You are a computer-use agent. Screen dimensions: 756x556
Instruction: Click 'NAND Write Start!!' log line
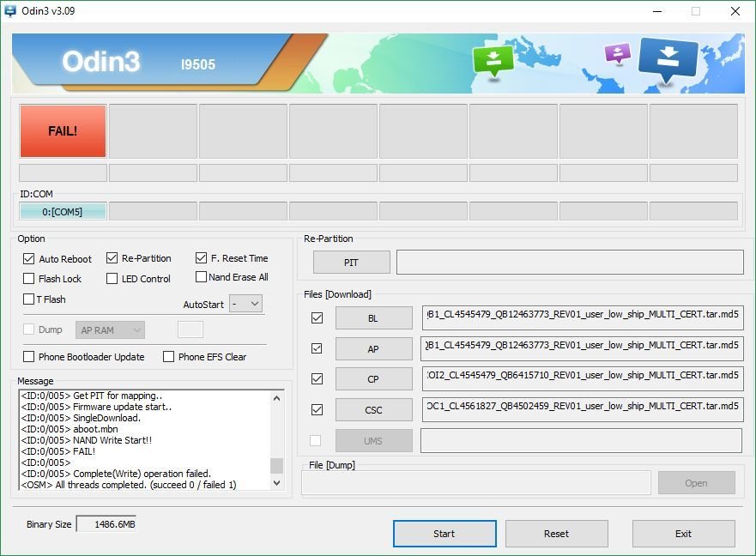pyautogui.click(x=87, y=440)
